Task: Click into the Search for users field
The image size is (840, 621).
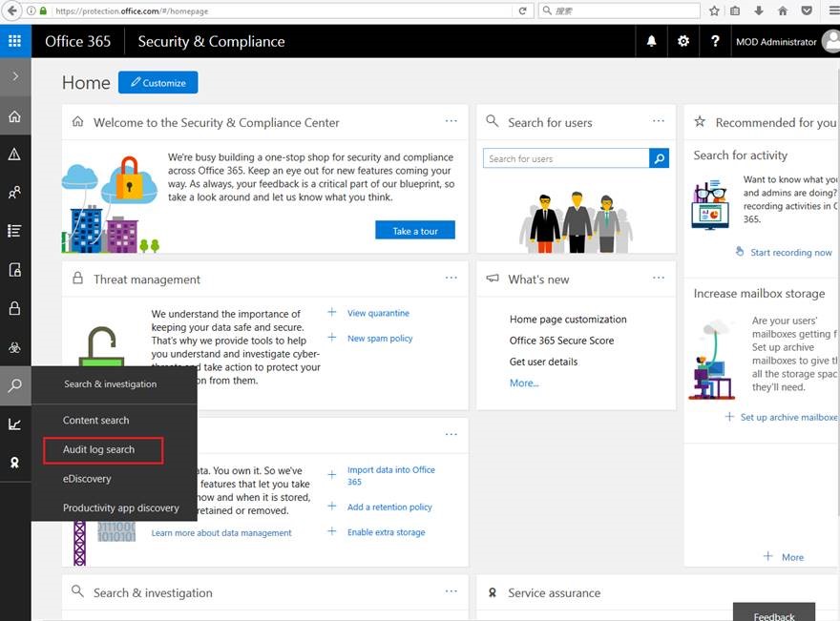Action: (x=566, y=158)
